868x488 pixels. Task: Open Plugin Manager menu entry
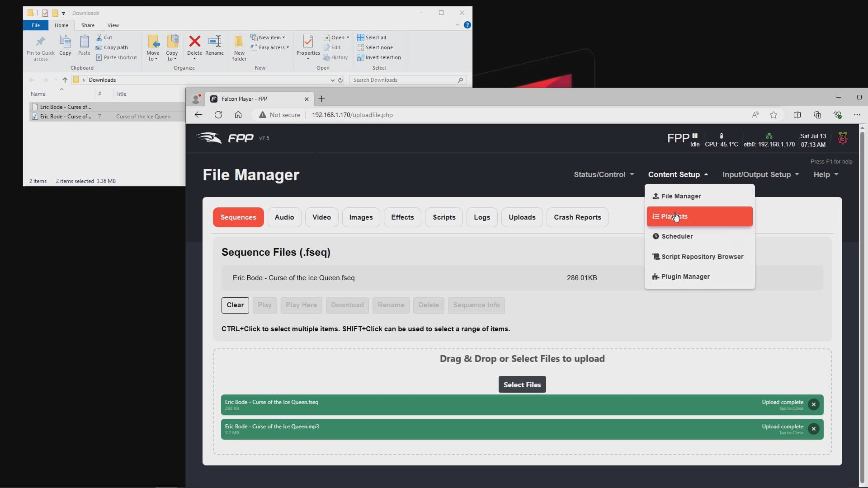tap(699, 277)
